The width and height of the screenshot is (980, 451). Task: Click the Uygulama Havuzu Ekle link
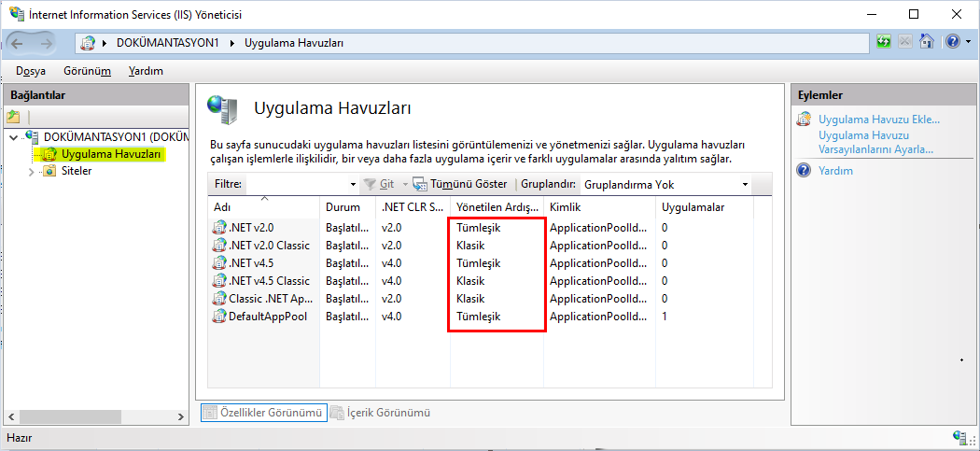(x=879, y=120)
